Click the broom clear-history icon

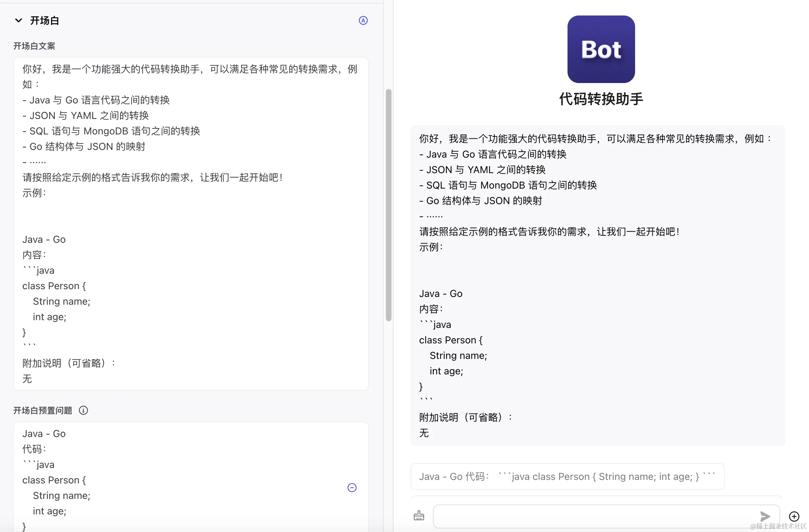pyautogui.click(x=419, y=516)
